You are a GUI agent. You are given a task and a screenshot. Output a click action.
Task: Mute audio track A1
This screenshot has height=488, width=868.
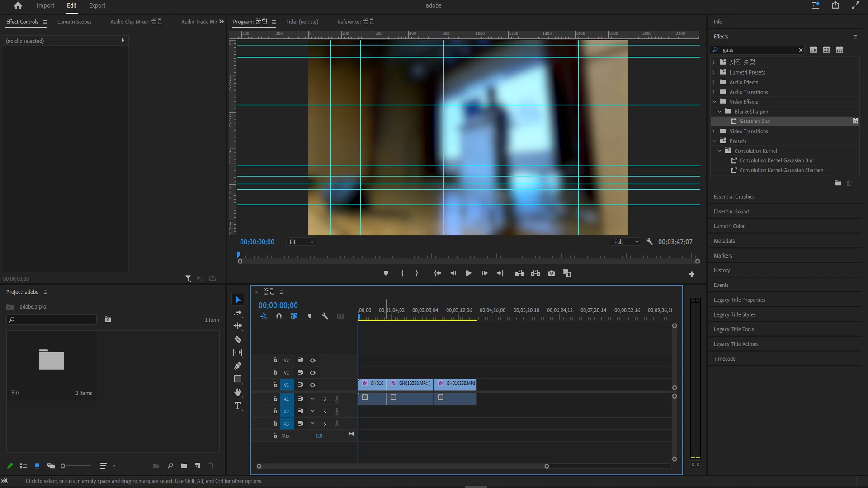[x=312, y=399]
